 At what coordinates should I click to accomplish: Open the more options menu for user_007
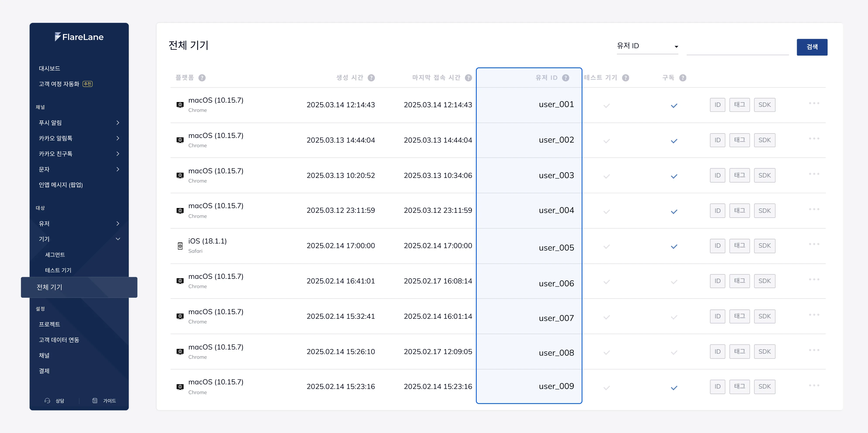pyautogui.click(x=814, y=315)
